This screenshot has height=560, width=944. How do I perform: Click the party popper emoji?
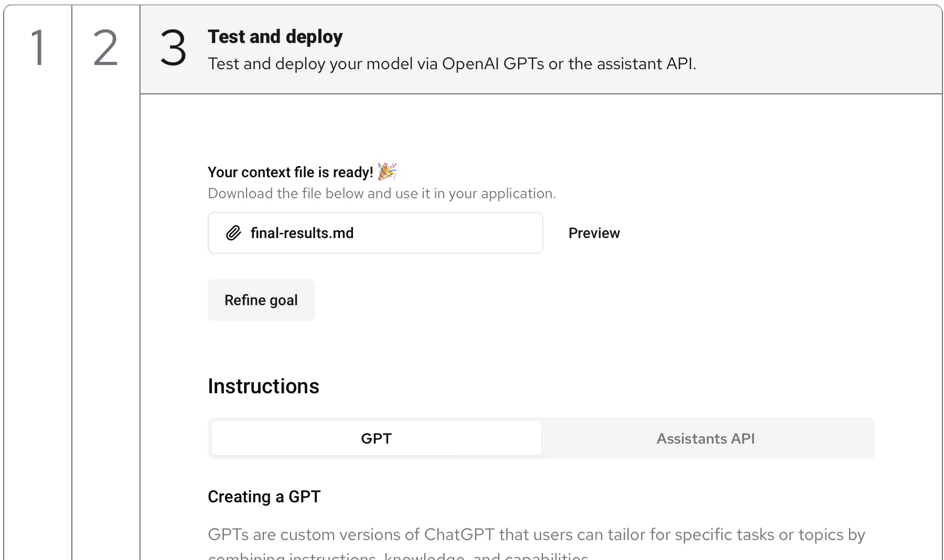tap(387, 171)
